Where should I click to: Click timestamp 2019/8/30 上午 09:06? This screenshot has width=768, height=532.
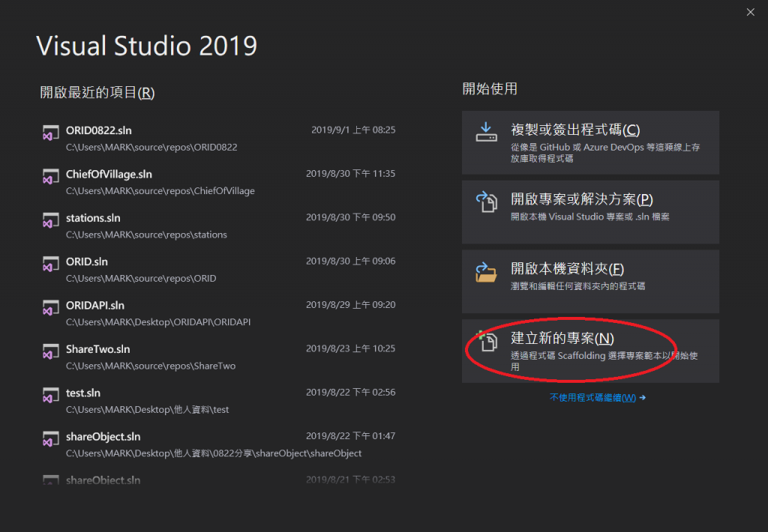coord(351,261)
